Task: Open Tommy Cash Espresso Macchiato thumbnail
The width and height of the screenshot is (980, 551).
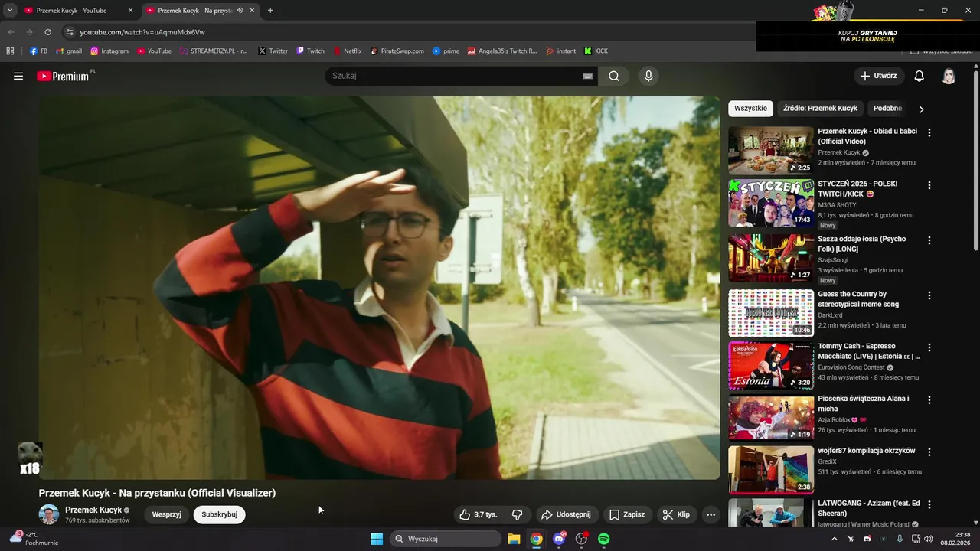Action: point(771,366)
